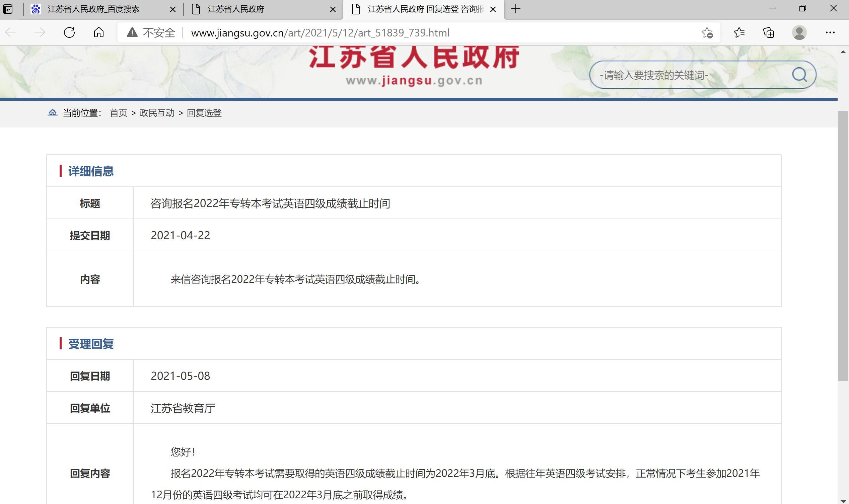Open 回复选登 breadcrumb link

[x=204, y=113]
